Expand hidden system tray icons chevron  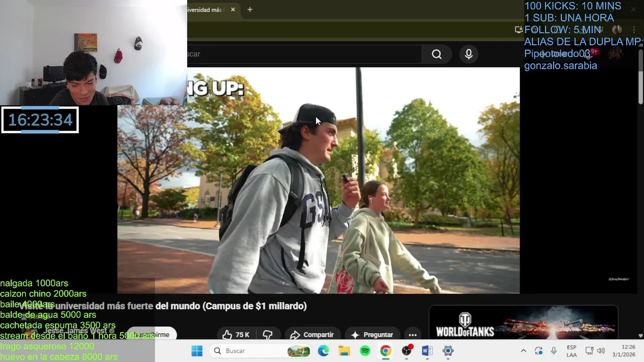click(x=523, y=351)
